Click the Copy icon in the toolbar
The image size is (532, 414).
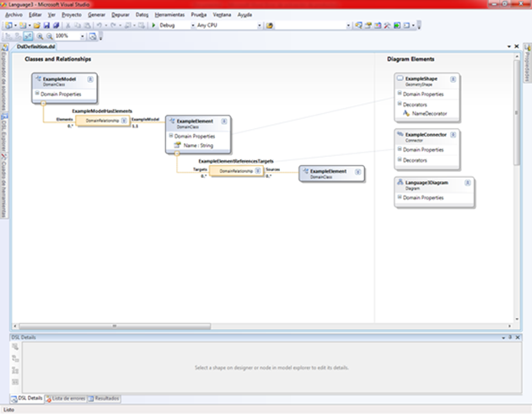[x=78, y=25]
